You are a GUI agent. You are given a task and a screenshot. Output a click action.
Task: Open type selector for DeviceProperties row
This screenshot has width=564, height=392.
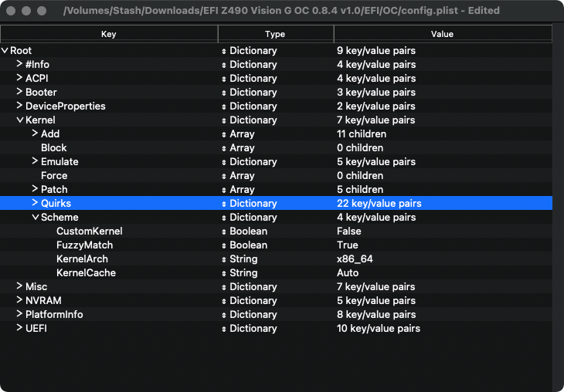tap(224, 106)
